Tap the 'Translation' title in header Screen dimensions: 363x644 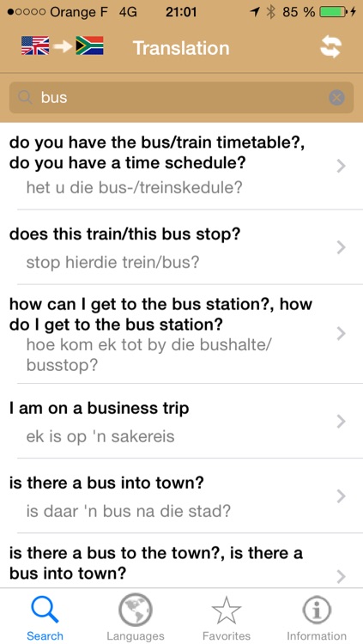181,48
